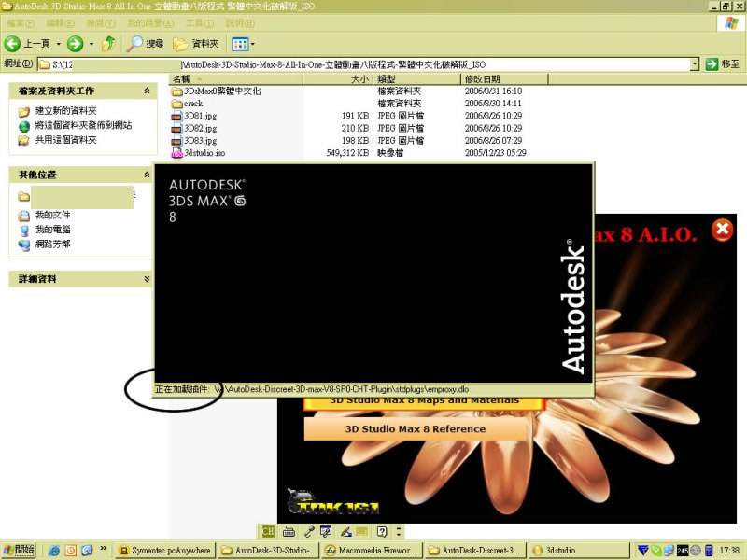The height and width of the screenshot is (560, 747).
Task: Go back with the 上一頁 arrow button
Action: (27, 44)
